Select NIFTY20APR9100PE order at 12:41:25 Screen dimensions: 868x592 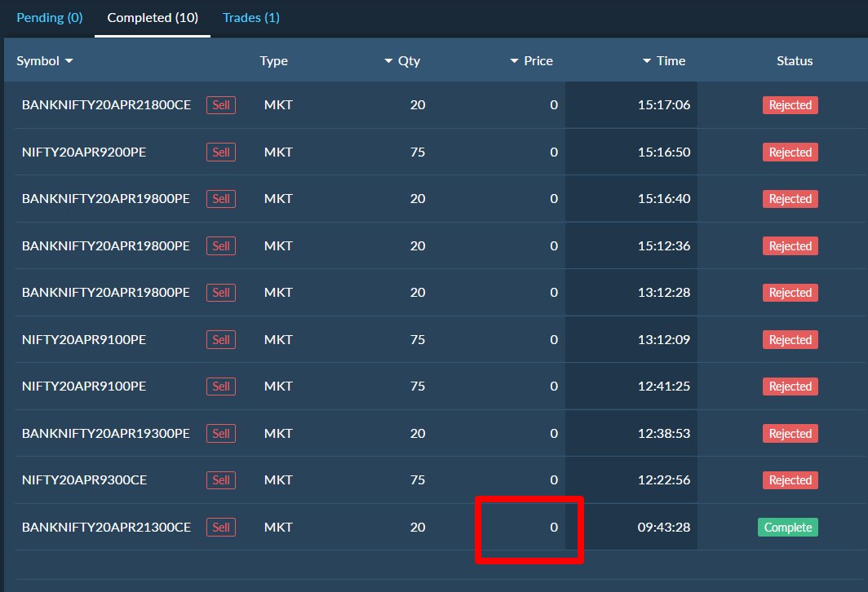84,387
